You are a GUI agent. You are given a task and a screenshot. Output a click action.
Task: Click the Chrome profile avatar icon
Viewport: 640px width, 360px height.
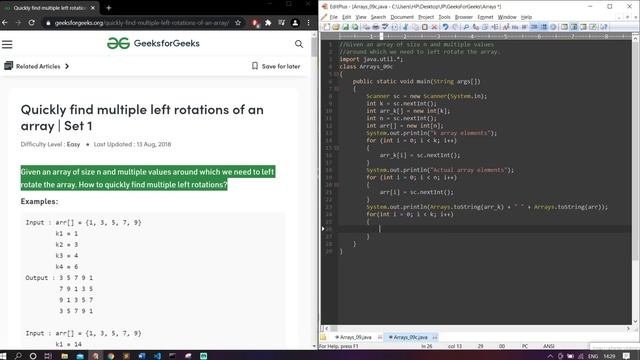point(295,23)
